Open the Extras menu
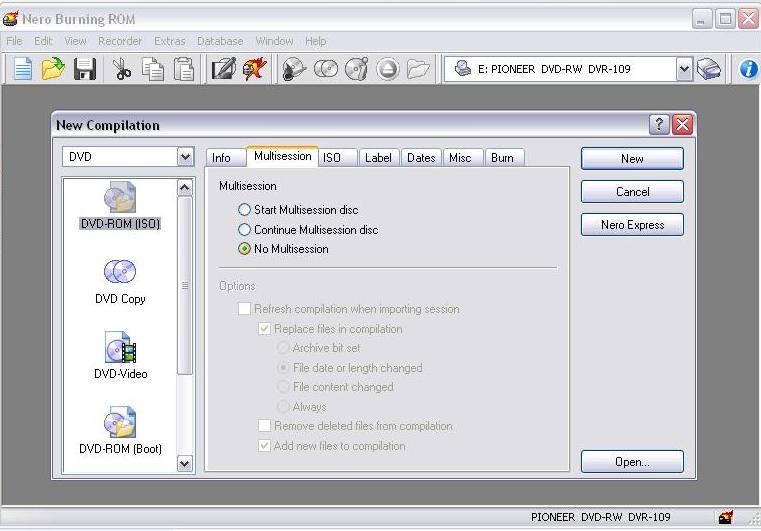The image size is (761, 531). [169, 41]
